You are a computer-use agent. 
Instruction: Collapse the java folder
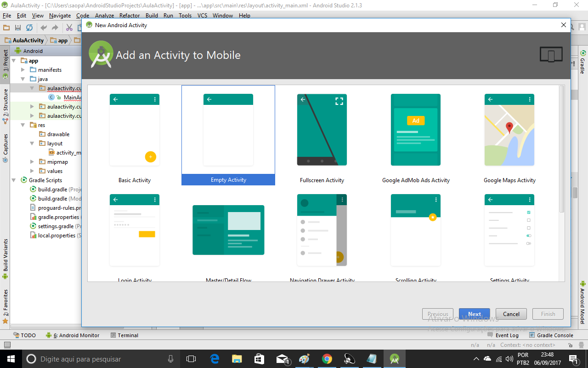pos(23,79)
